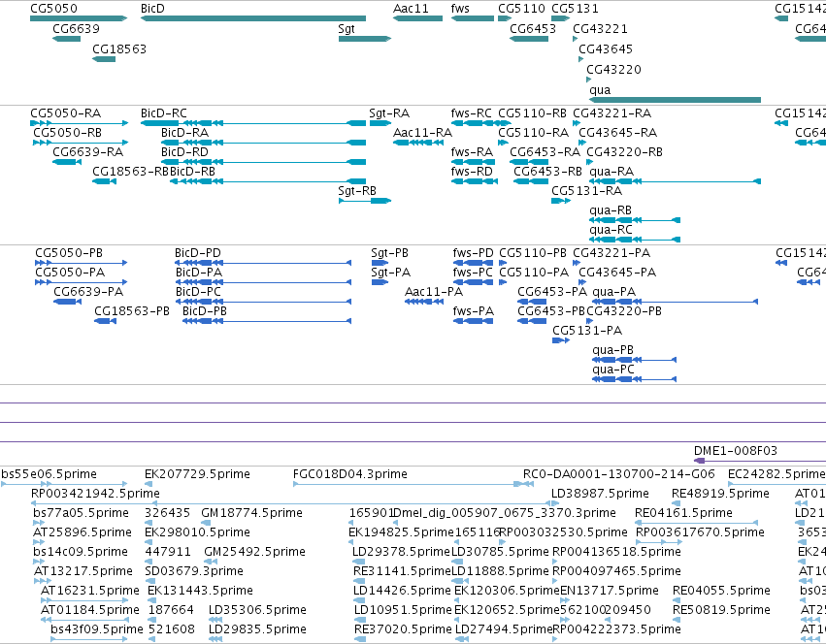The width and height of the screenshot is (826, 644).
Task: Select transcript CG5050-RA
Action: coord(79,123)
